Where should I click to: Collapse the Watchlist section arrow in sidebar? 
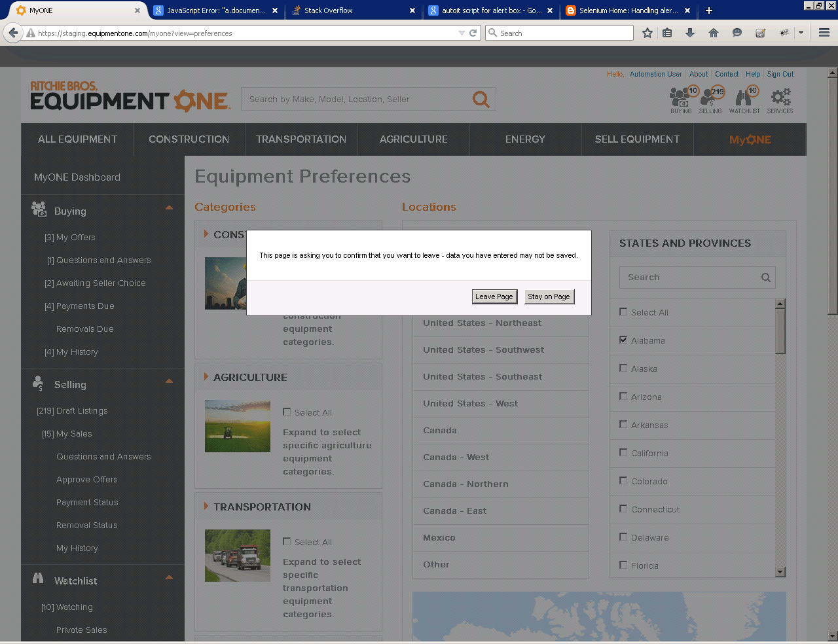pos(169,577)
